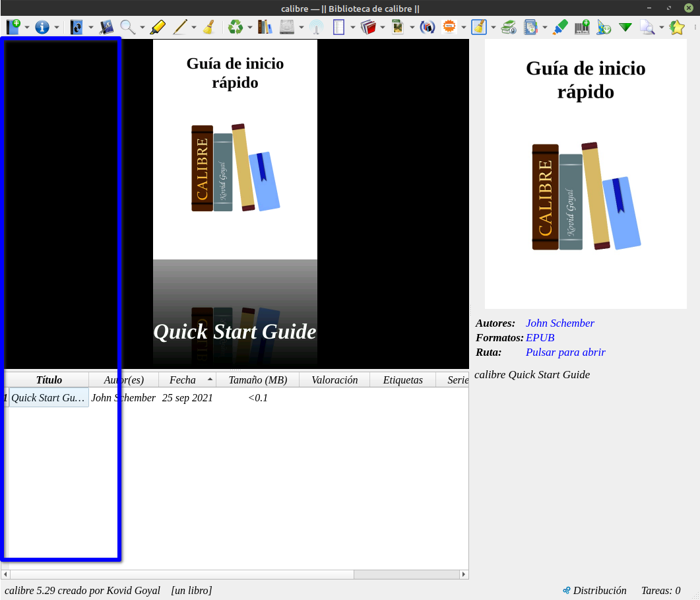Image resolution: width=700 pixels, height=600 pixels.
Task: Expand the page magnifier dropdown arrow
Action: coord(662,28)
